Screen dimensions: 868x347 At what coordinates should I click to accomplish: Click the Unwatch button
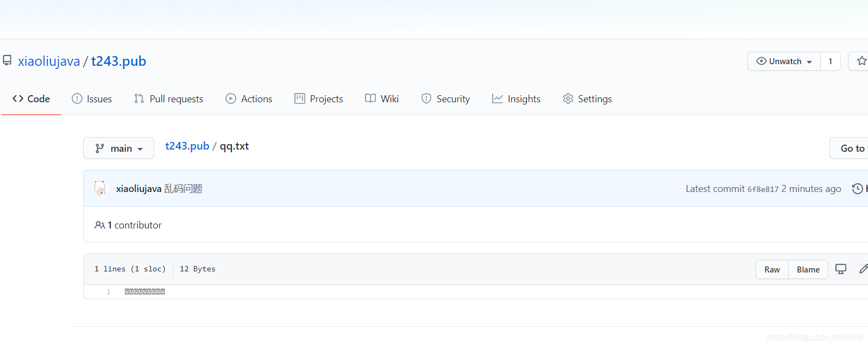(x=784, y=61)
